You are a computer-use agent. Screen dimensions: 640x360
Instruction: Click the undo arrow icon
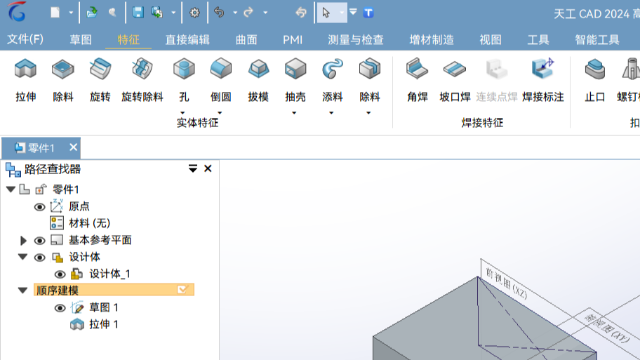[x=219, y=13]
